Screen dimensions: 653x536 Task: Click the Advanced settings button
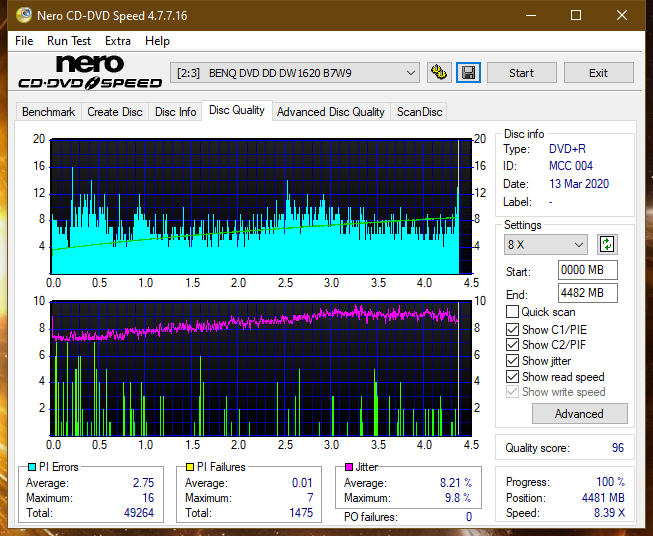[579, 414]
